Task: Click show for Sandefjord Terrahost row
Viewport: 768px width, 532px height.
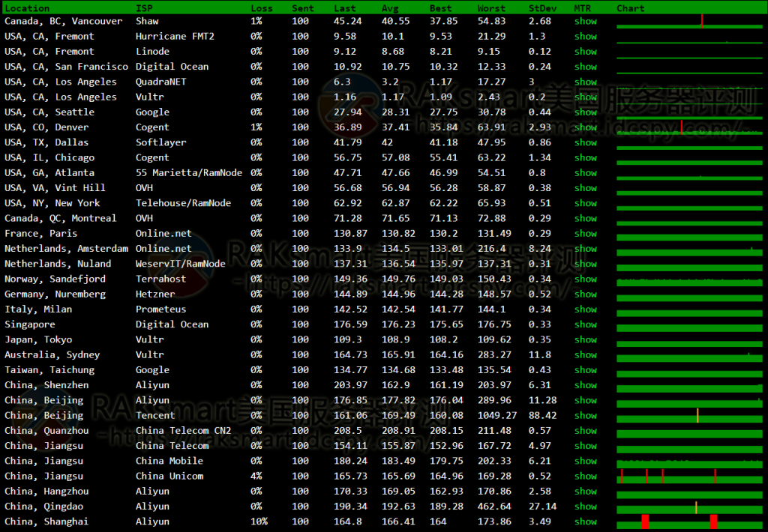Action: 585,279
